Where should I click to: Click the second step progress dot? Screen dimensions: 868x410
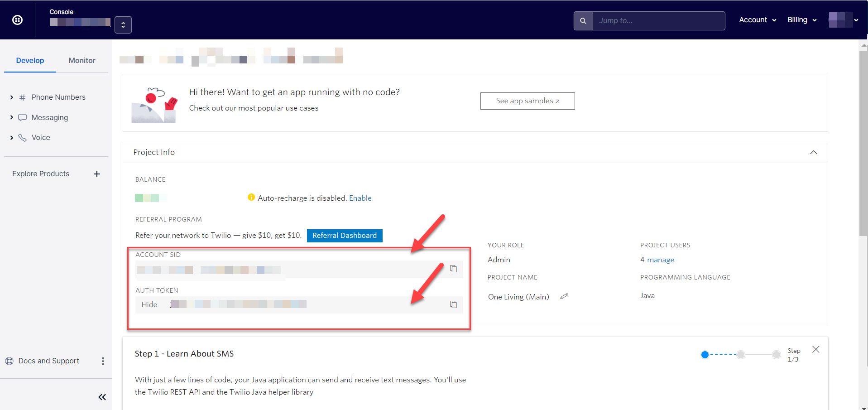(x=741, y=355)
